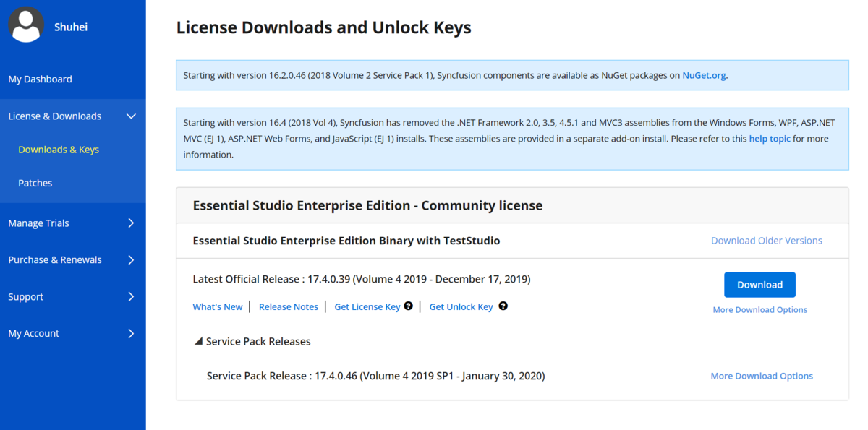Click Latest Official Release 17.4.0.39 text
The image size is (868, 430).
[362, 279]
